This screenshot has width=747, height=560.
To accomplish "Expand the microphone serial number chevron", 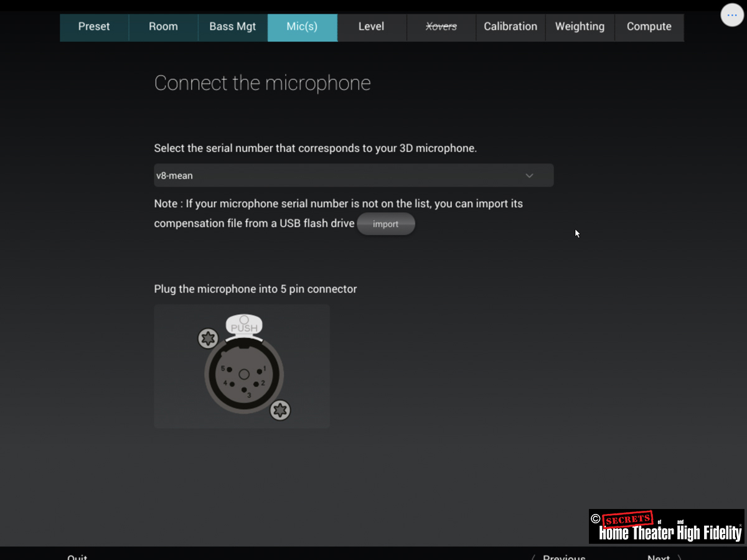I will [529, 175].
